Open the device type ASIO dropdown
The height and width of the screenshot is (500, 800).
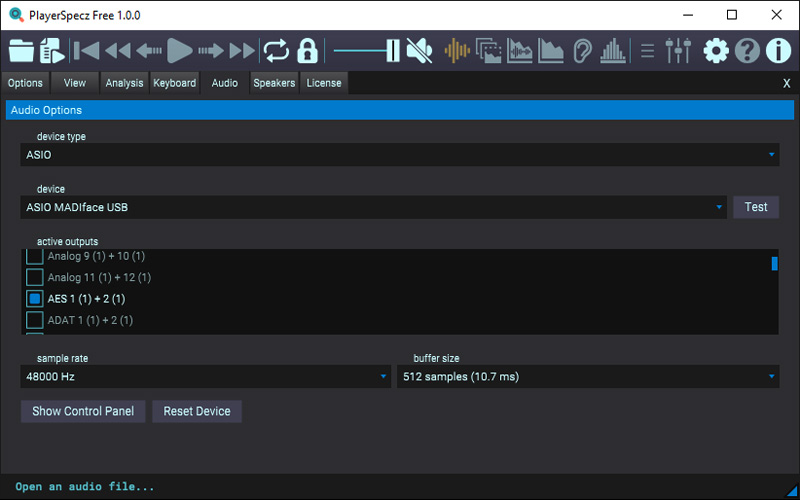click(400, 155)
